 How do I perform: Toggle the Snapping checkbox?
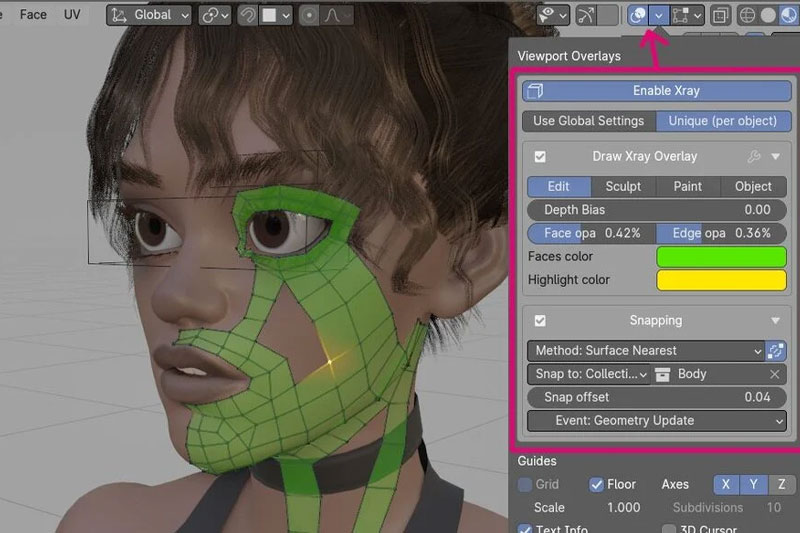pyautogui.click(x=540, y=321)
